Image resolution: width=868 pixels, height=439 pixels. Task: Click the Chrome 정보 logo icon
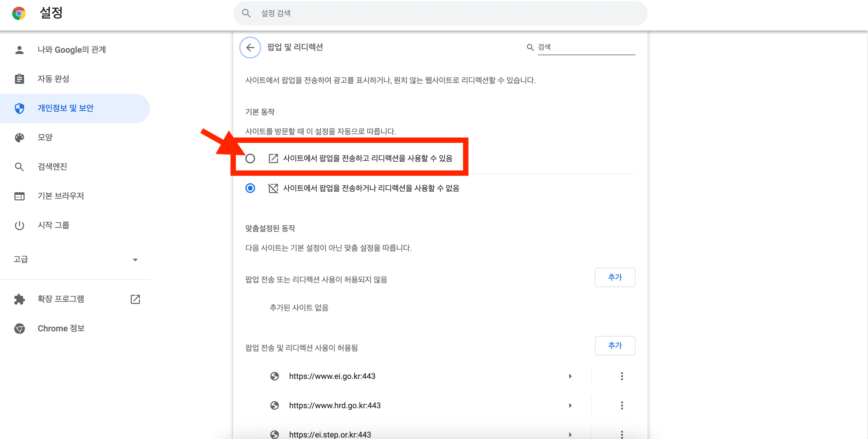pyautogui.click(x=19, y=328)
